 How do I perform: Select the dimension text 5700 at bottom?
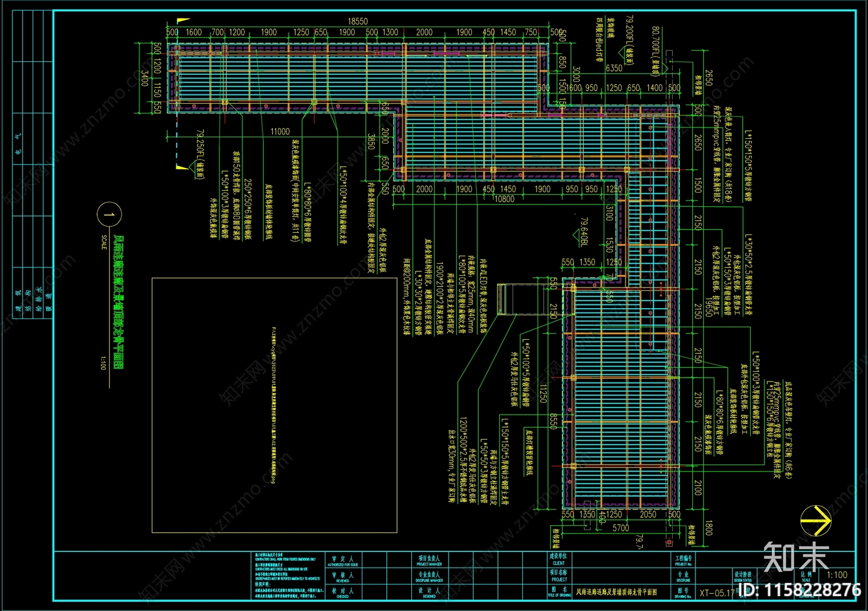pos(621,527)
